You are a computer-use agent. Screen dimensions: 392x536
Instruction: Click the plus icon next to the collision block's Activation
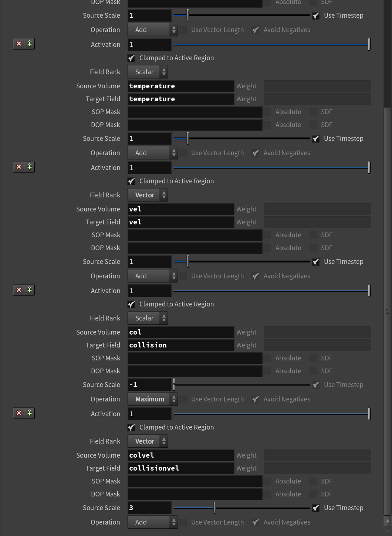click(30, 290)
